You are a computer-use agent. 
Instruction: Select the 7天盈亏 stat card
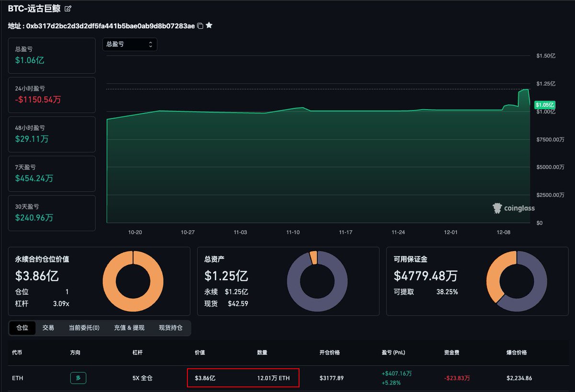(x=52, y=173)
